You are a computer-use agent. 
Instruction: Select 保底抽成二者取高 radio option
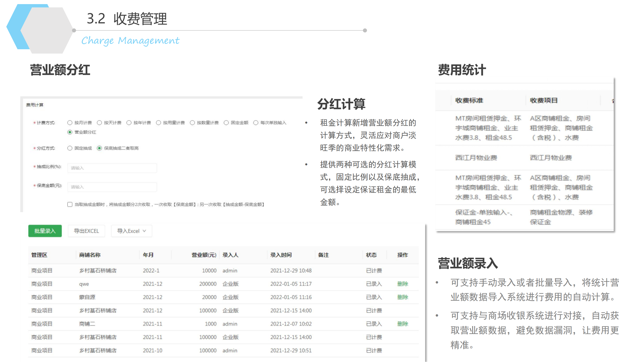point(99,148)
